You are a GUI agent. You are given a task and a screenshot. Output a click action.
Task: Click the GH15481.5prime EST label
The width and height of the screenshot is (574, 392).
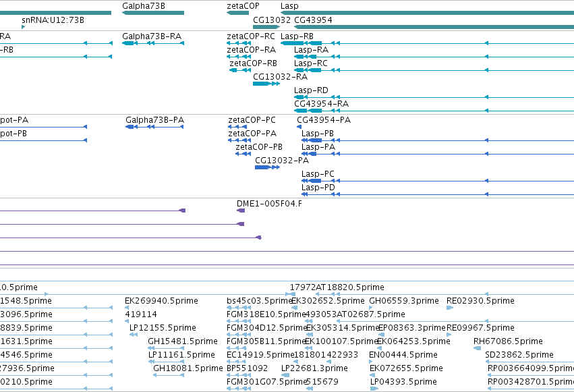tap(183, 341)
